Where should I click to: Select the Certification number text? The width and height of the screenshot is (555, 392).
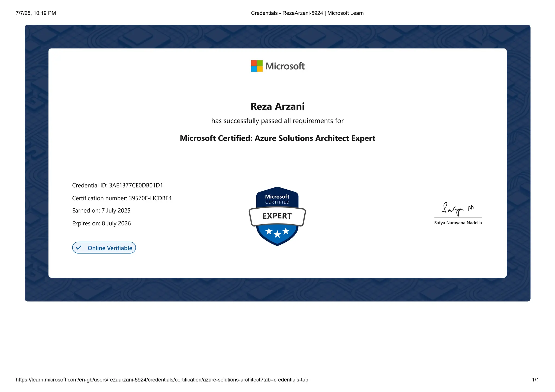point(122,198)
